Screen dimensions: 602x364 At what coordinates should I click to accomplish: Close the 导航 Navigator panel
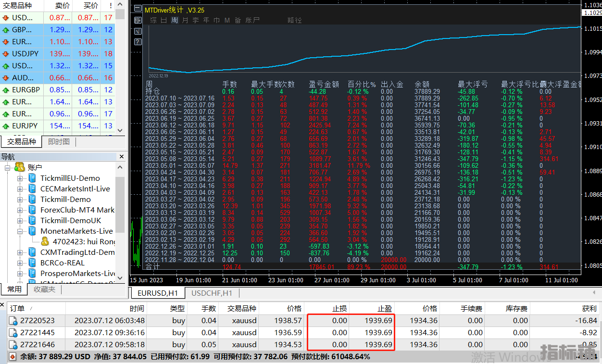point(121,156)
